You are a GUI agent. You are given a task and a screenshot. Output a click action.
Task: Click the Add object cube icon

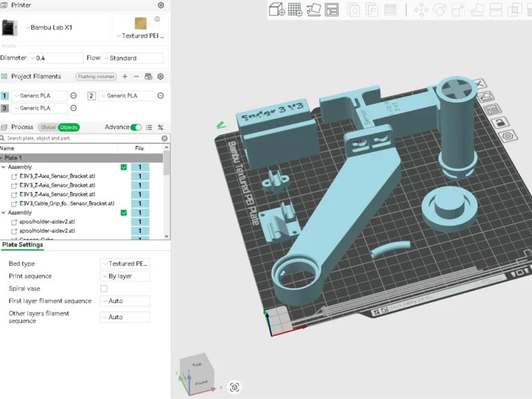tap(277, 9)
